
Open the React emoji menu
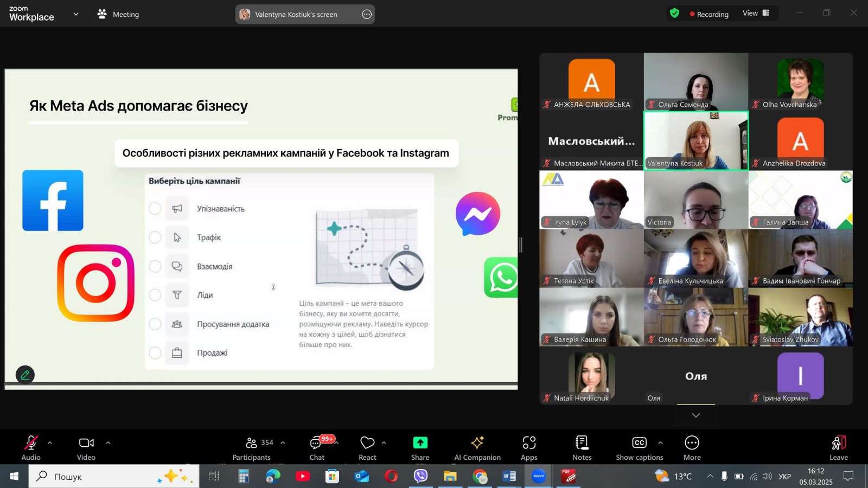tap(367, 448)
